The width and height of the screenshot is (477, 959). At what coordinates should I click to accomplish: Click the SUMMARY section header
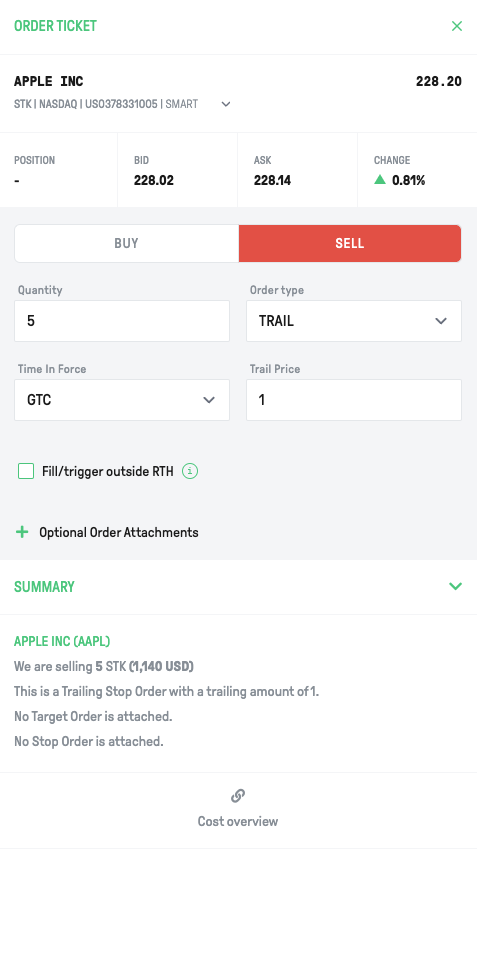point(45,587)
